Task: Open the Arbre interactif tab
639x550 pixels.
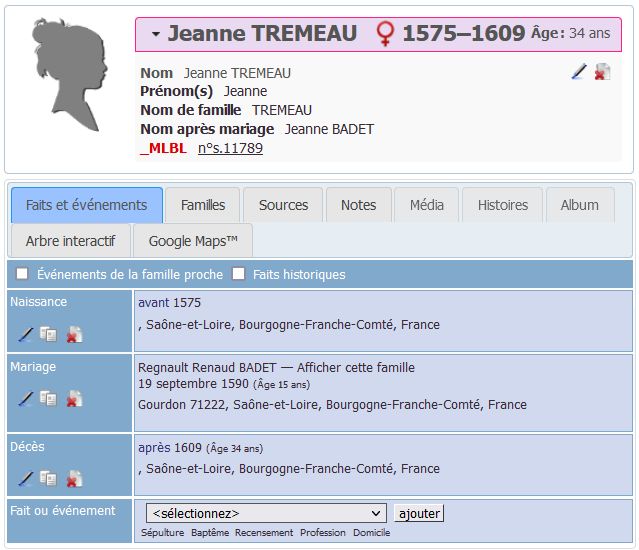Action: pos(70,241)
